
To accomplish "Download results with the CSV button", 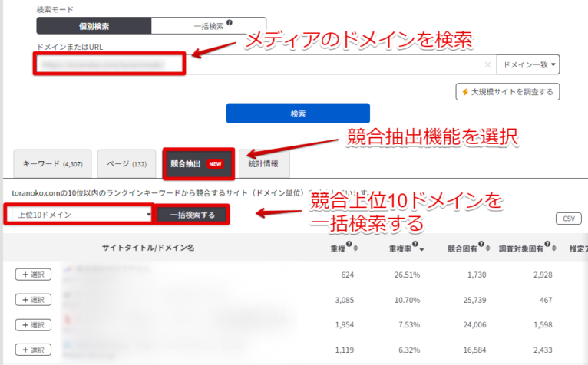I will pyautogui.click(x=568, y=219).
